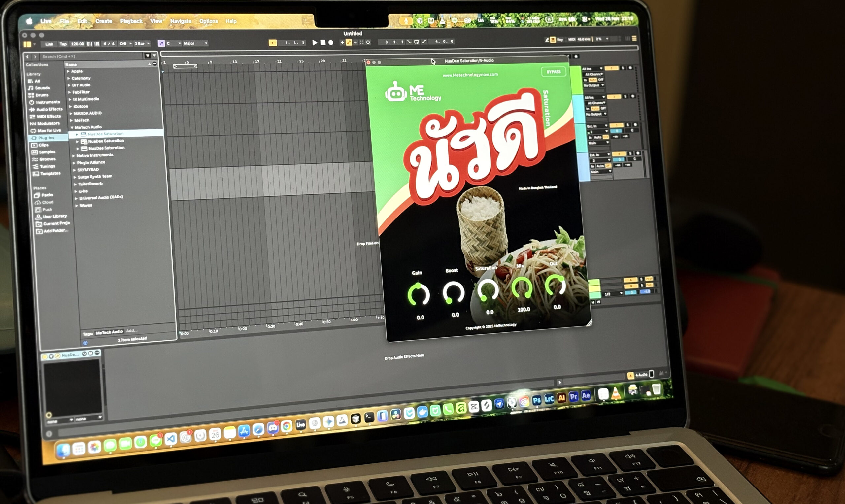
Task: Open Finder icon in Dock
Action: pos(63,450)
